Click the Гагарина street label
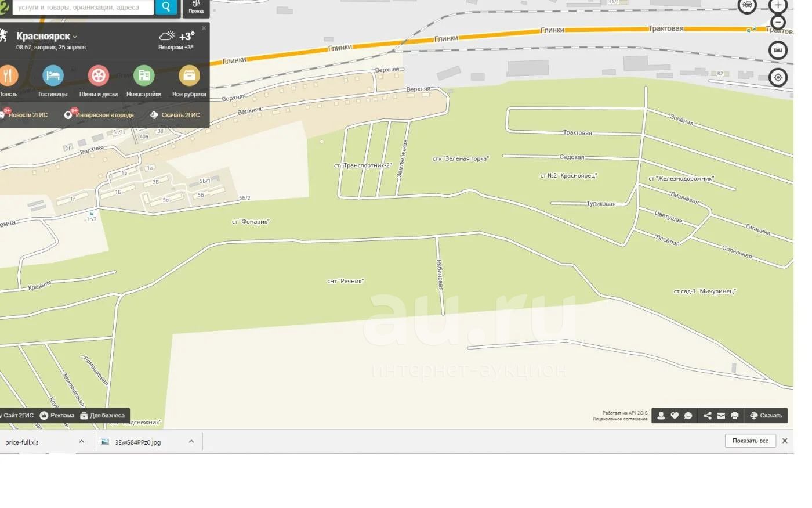The image size is (812, 508). (x=758, y=229)
